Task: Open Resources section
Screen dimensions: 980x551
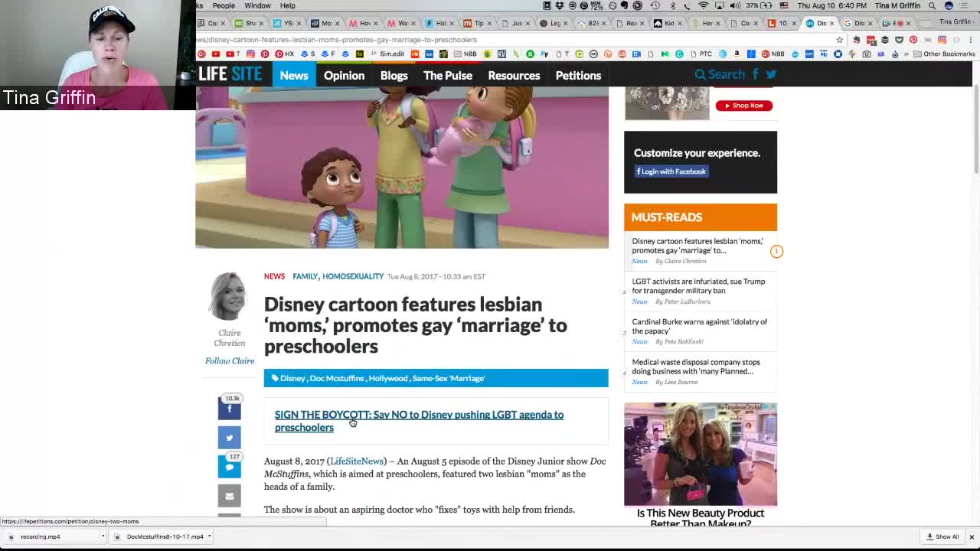Action: click(514, 75)
